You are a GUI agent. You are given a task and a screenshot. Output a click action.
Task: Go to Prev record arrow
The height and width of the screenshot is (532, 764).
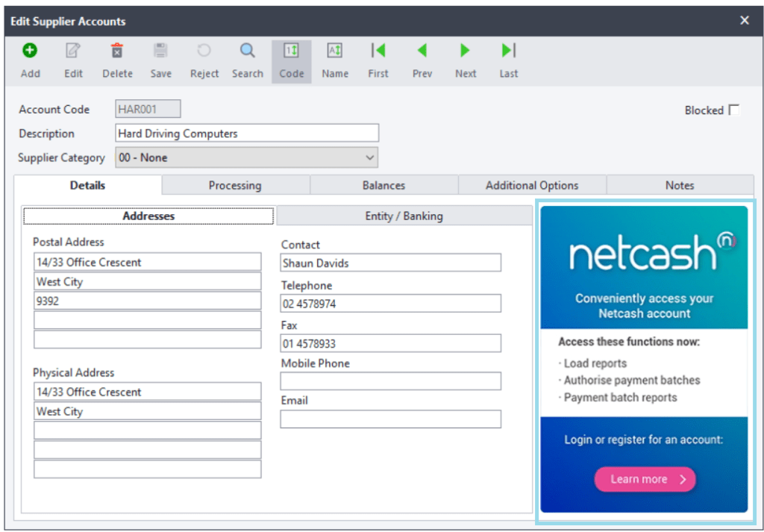click(422, 50)
